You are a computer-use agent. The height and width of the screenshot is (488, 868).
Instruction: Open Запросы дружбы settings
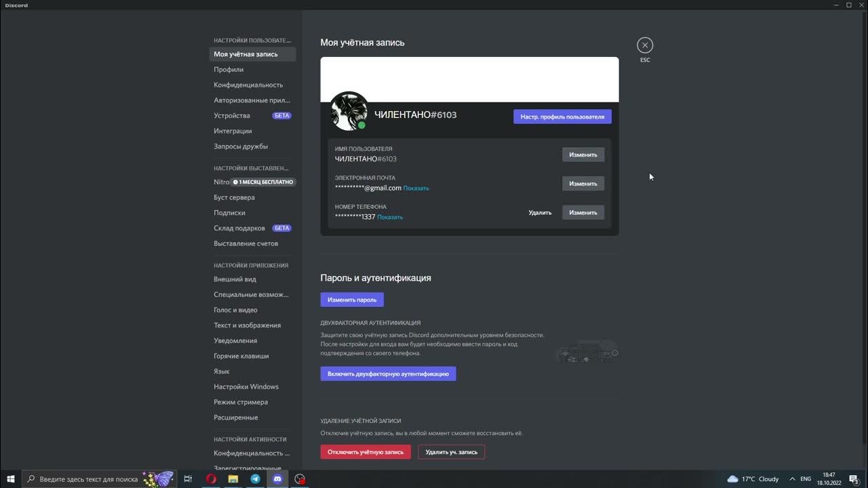[x=252, y=146]
